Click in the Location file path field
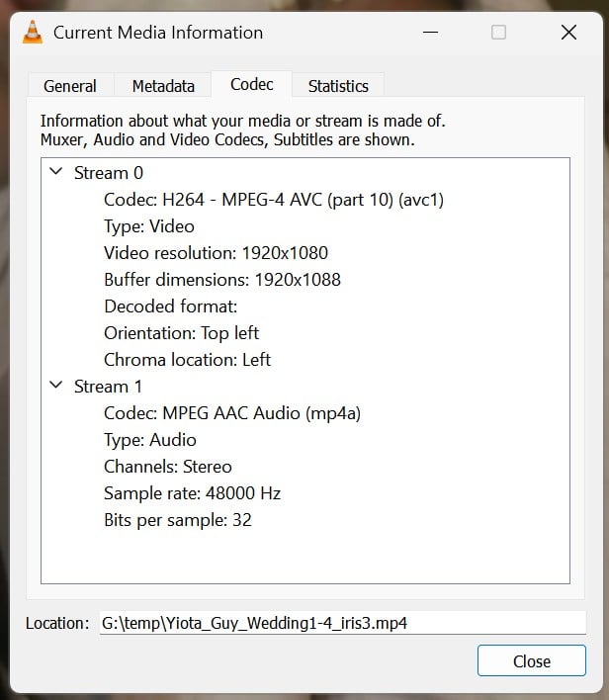 coord(341,623)
